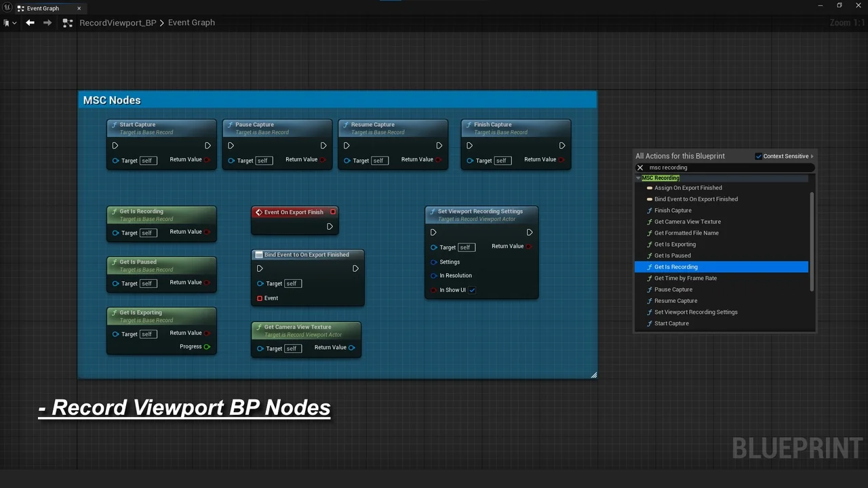This screenshot has height=488, width=868.
Task: Click the Start Capture output execution pin
Action: point(208,146)
